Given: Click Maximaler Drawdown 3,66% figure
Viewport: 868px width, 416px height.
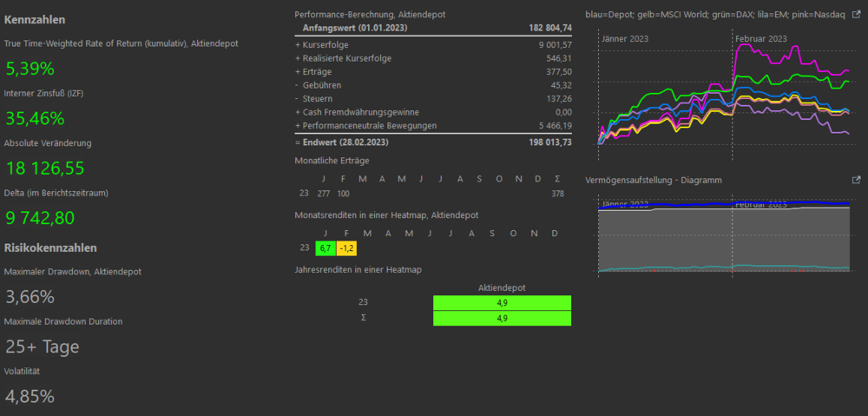Looking at the screenshot, I should (30, 298).
